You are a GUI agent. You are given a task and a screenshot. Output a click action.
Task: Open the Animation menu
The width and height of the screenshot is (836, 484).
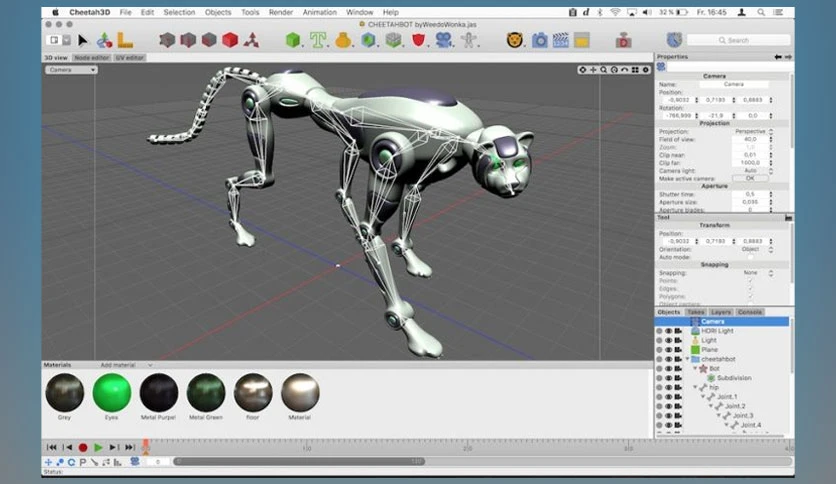click(x=319, y=12)
